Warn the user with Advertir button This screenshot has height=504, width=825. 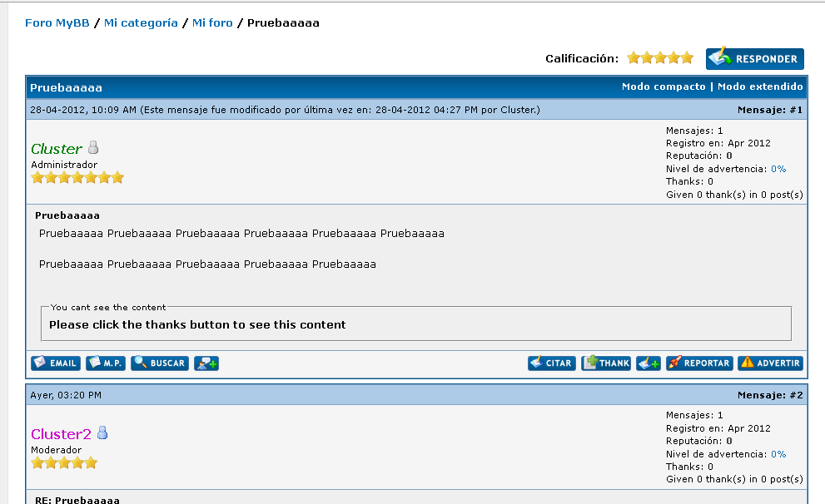(770, 363)
